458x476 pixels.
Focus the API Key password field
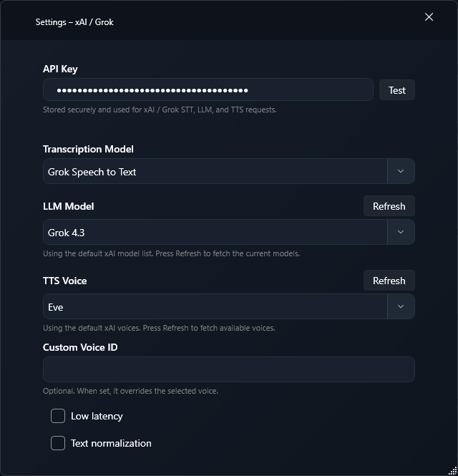pyautogui.click(x=208, y=90)
